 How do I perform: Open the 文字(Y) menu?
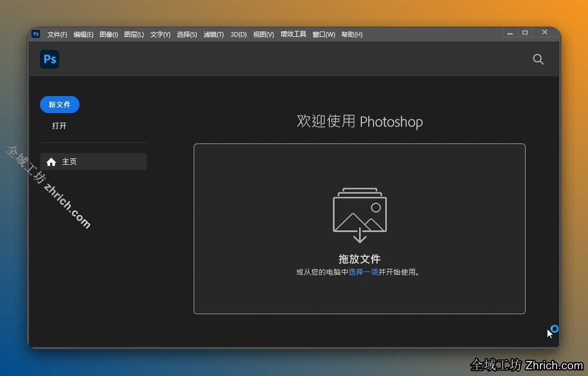(x=160, y=35)
